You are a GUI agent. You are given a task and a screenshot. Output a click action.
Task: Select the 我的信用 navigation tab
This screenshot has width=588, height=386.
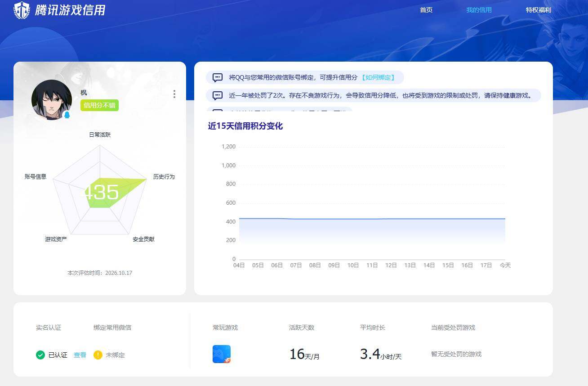point(479,10)
